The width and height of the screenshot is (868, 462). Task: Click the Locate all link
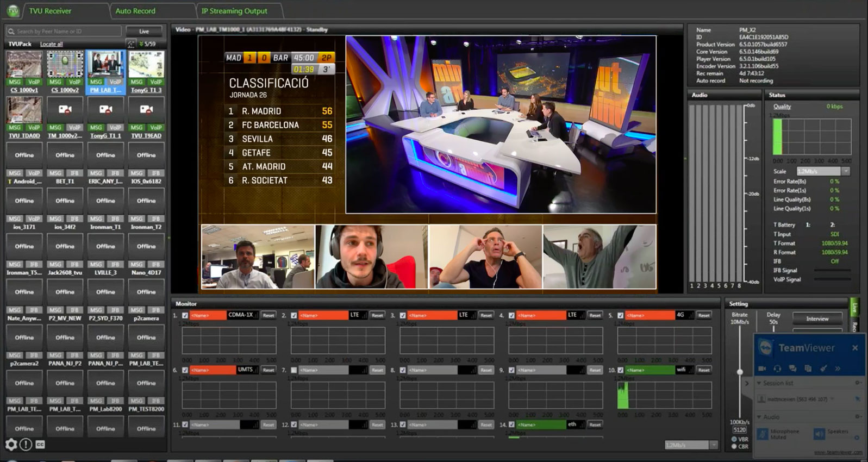coord(51,44)
